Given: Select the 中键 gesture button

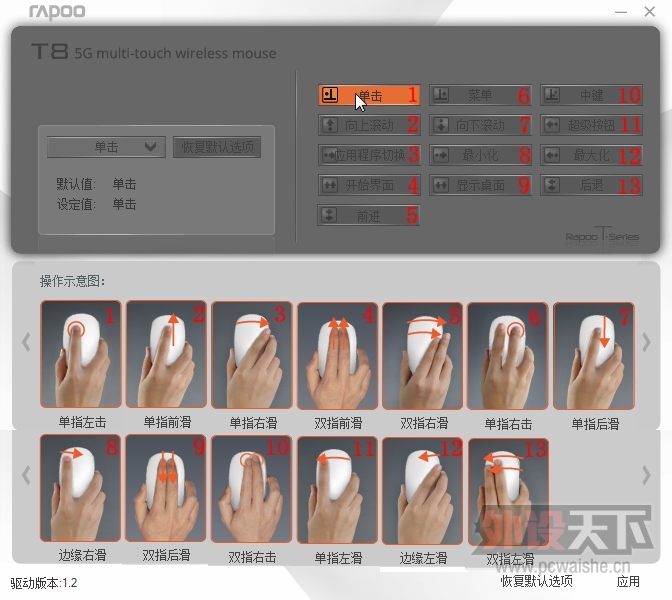Looking at the screenshot, I should pos(591,95).
